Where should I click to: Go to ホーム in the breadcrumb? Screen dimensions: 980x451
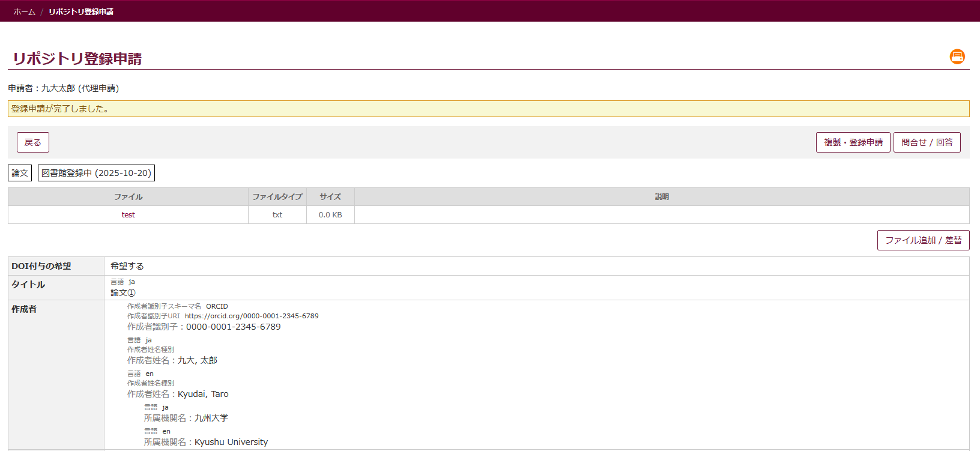[24, 12]
